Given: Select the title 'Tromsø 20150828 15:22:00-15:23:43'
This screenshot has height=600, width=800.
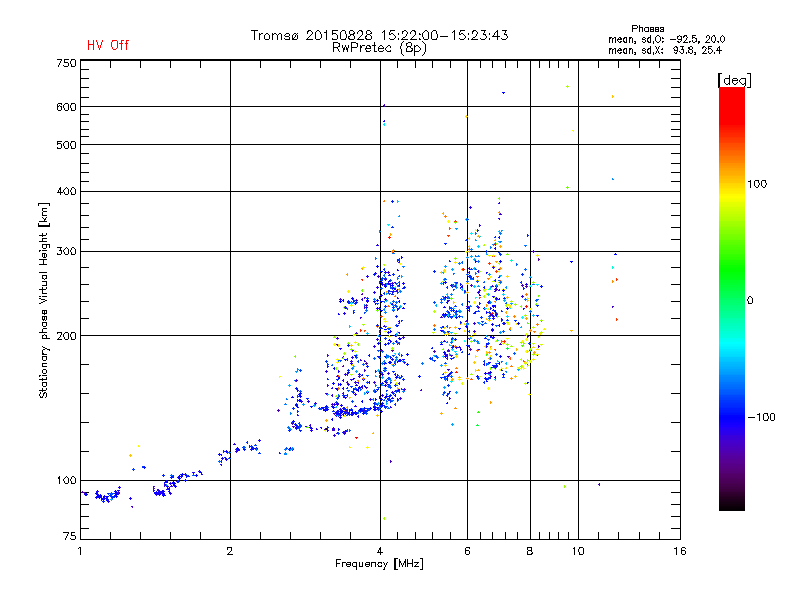Looking at the screenshot, I should [x=379, y=35].
